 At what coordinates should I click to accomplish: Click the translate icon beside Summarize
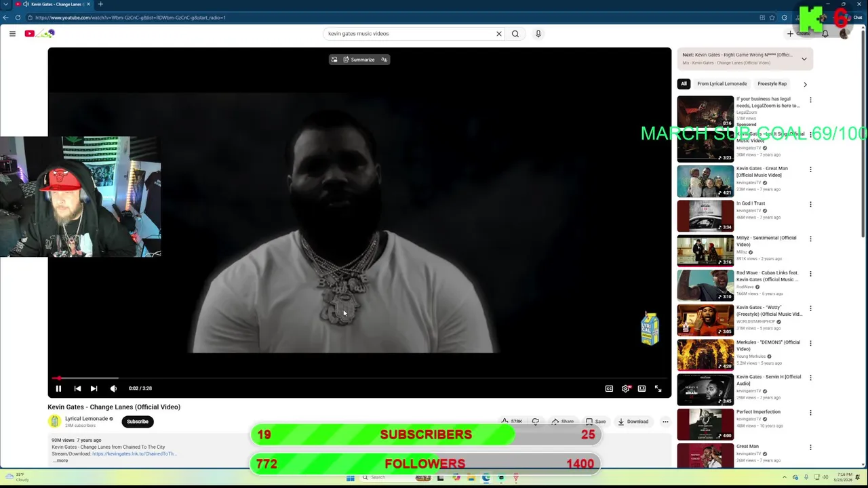click(x=384, y=60)
